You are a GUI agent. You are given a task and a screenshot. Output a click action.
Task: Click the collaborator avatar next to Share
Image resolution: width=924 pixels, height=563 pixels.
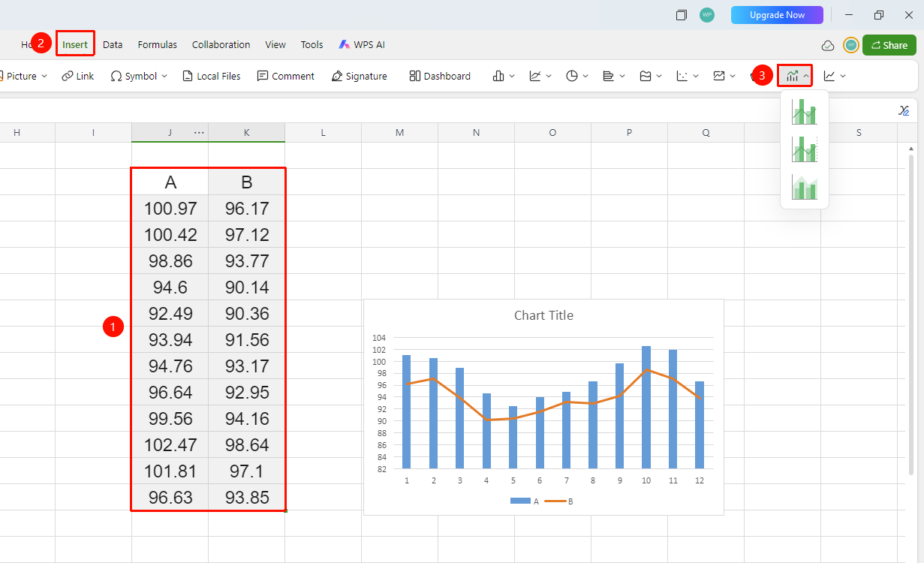click(x=850, y=45)
